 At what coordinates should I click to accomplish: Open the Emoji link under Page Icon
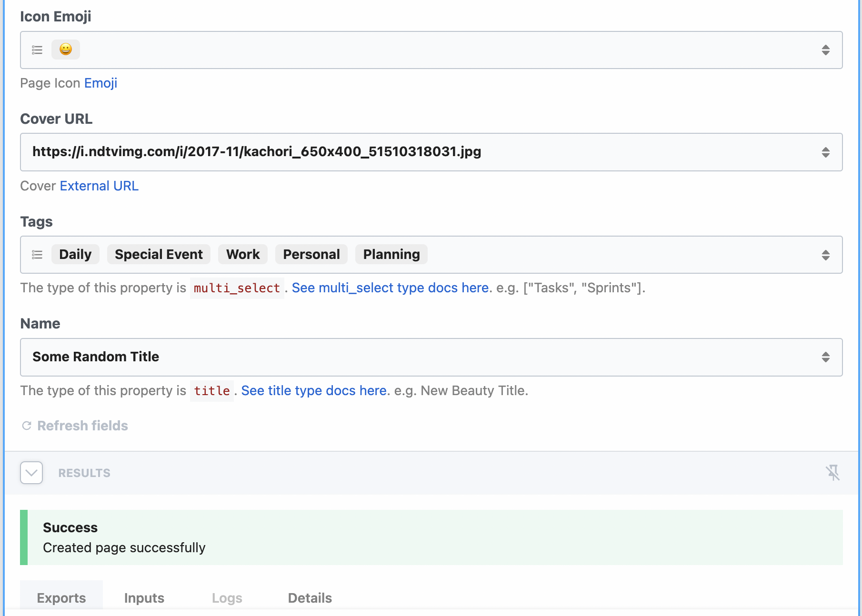coord(100,83)
